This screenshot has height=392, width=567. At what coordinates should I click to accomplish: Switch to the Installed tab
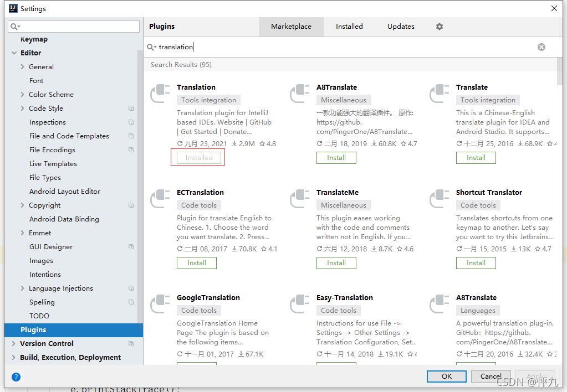click(x=349, y=27)
